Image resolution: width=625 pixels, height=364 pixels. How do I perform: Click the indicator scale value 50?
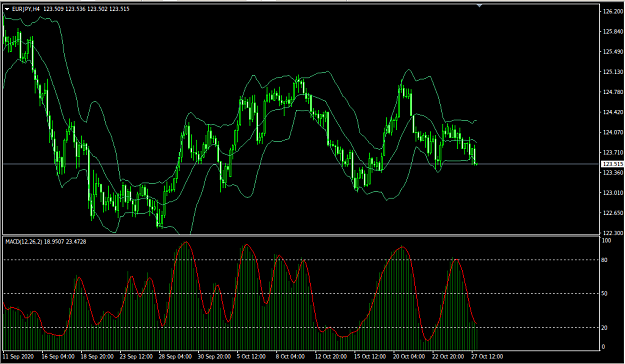click(605, 293)
